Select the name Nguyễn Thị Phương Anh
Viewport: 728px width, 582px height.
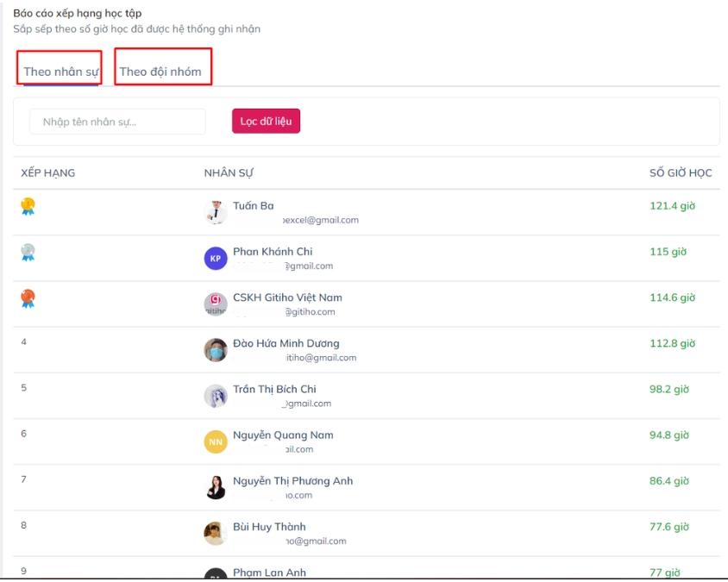[293, 481]
